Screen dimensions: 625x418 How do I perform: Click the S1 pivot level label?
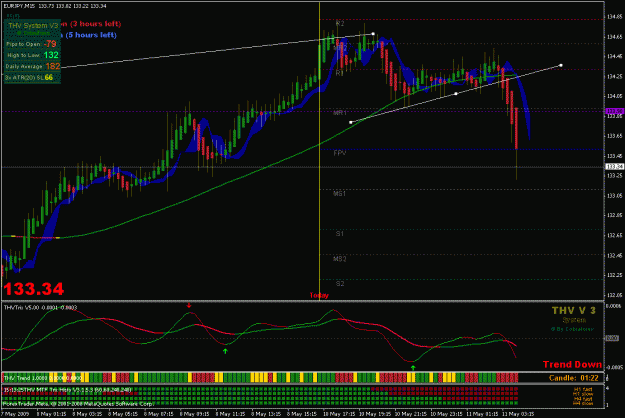coord(340,234)
